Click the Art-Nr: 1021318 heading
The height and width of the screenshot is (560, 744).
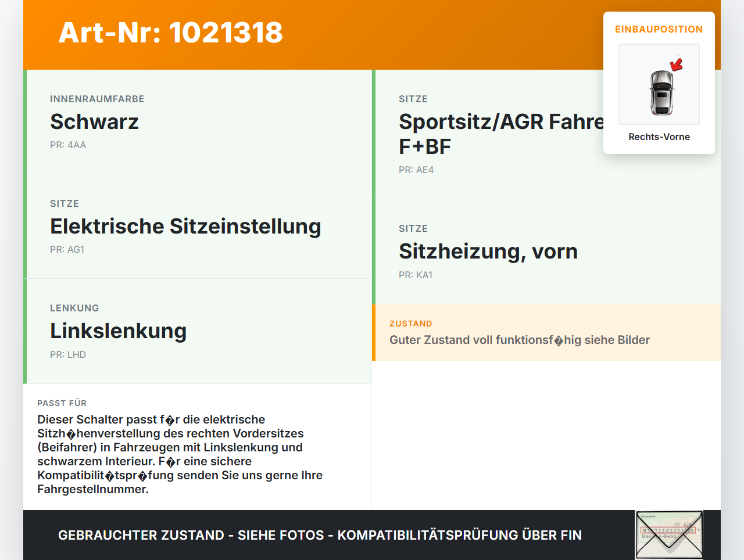(x=170, y=33)
